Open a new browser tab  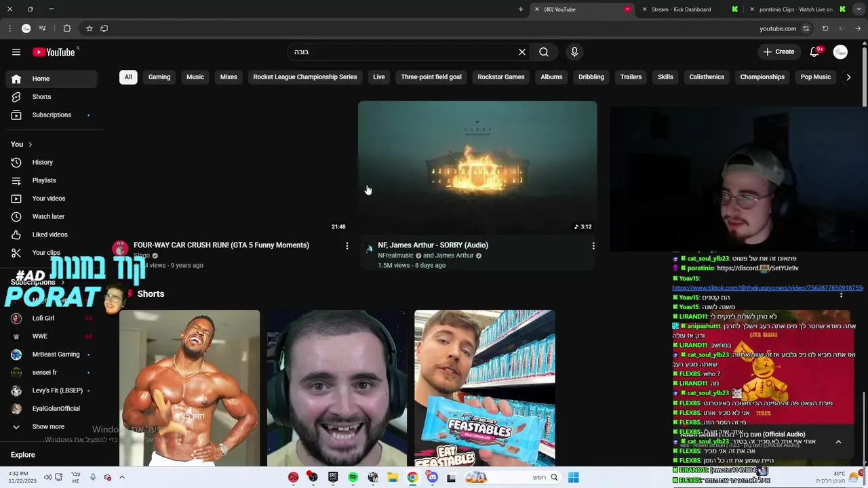pyautogui.click(x=521, y=9)
